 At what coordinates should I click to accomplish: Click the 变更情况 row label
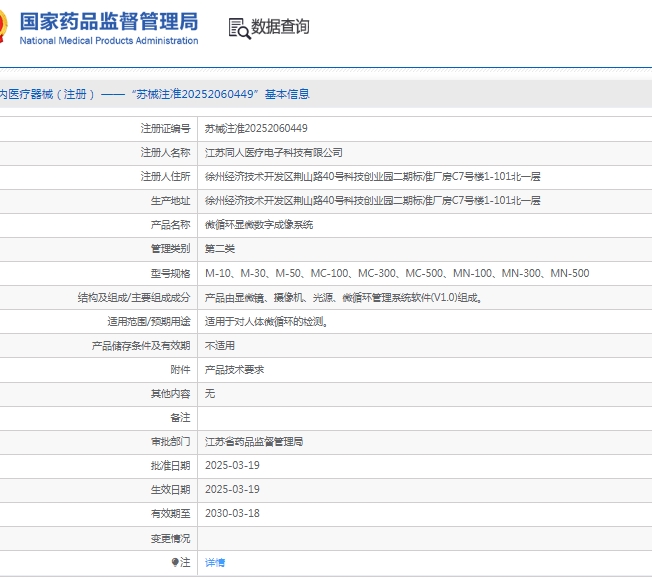(x=170, y=538)
